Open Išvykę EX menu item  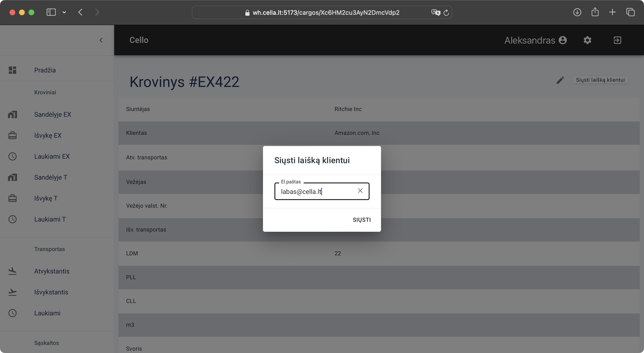point(48,135)
